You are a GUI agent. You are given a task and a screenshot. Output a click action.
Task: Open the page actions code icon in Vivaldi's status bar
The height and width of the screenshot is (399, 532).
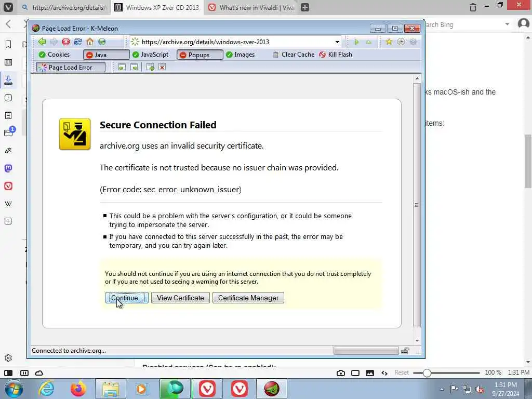[x=384, y=373]
